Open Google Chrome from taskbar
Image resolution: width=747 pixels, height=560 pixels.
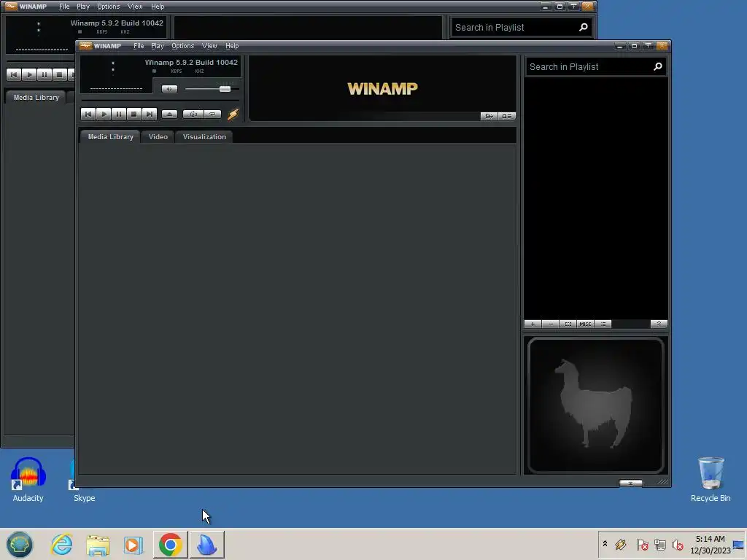point(170,544)
